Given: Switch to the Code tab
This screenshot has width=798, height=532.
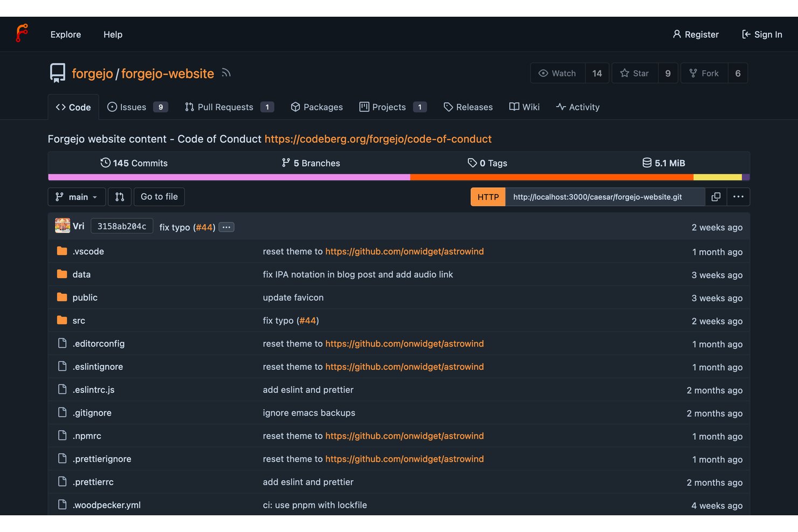Looking at the screenshot, I should [x=73, y=107].
